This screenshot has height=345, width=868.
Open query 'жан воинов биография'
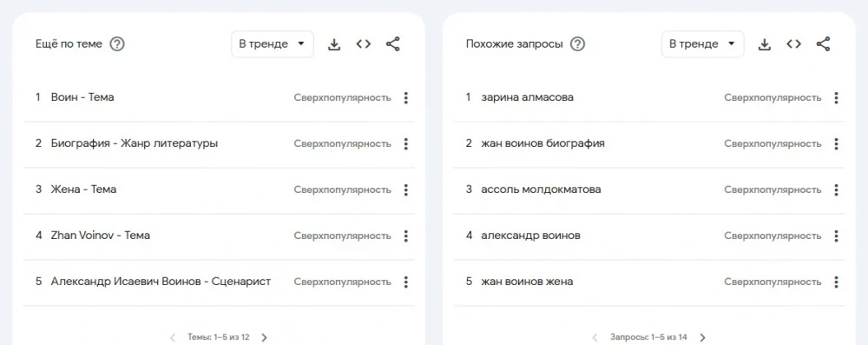543,143
